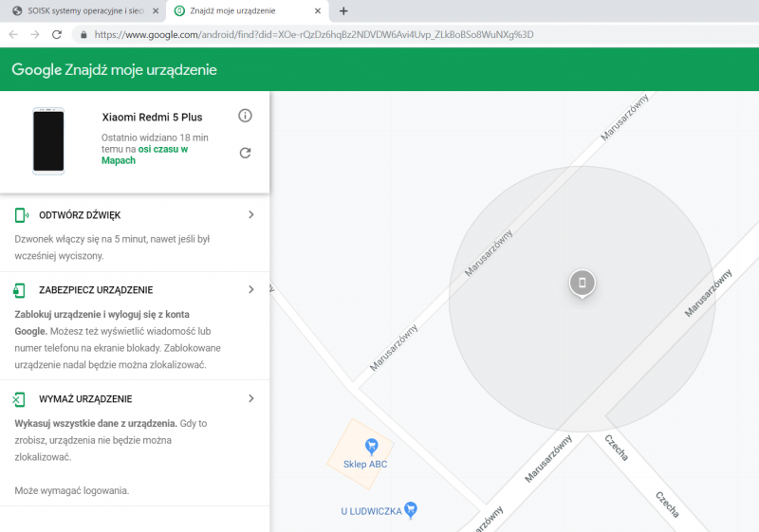
Task: Expand ZABEZPIECZ URZĄDZENIE chevron arrow
Action: (x=250, y=289)
